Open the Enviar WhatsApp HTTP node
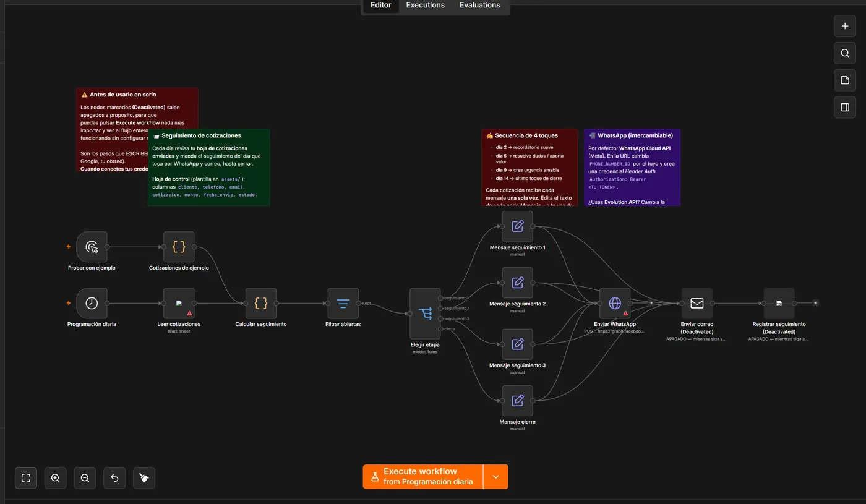Screen dimensions: 866x504 615,303
